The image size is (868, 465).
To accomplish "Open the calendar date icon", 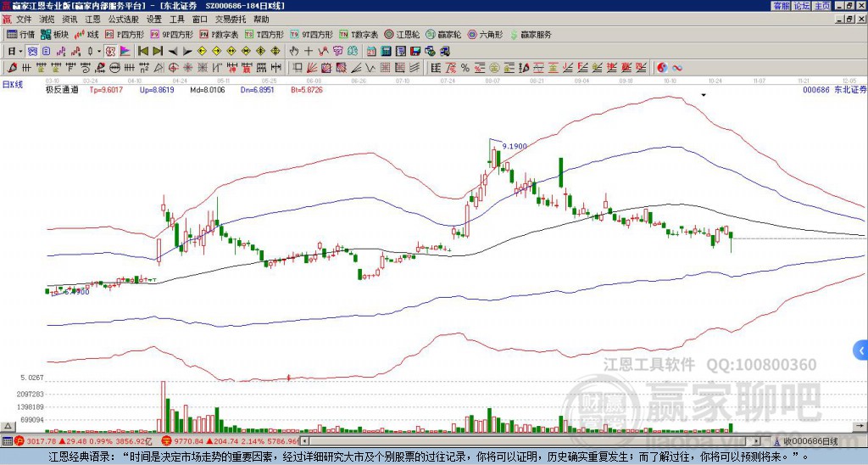I will pos(371,52).
